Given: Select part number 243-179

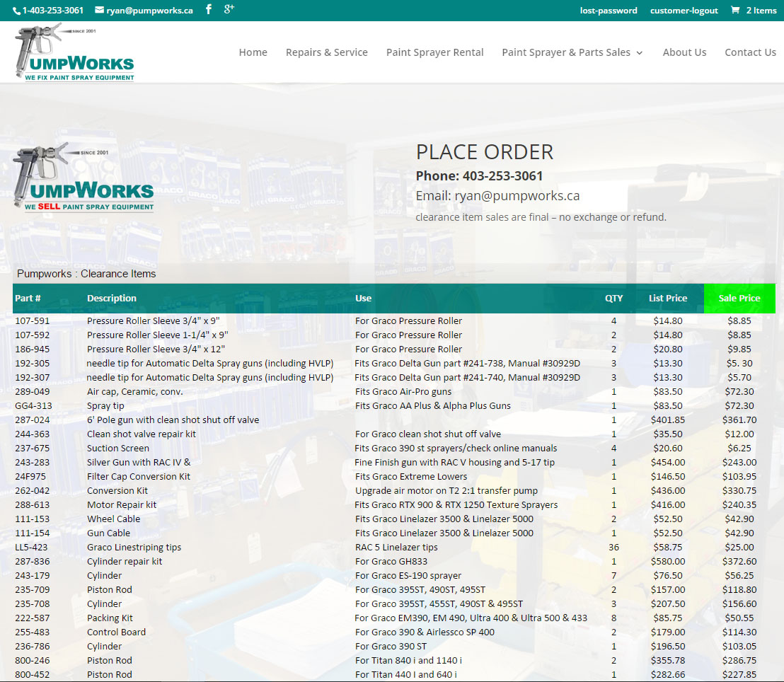Looking at the screenshot, I should pos(32,575).
